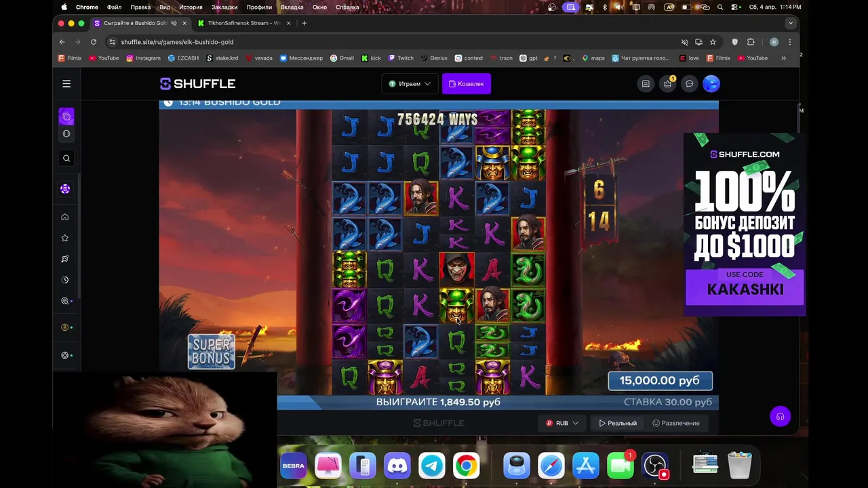Click the 15,000.00 руб balance box
868x488 pixels.
click(x=660, y=381)
